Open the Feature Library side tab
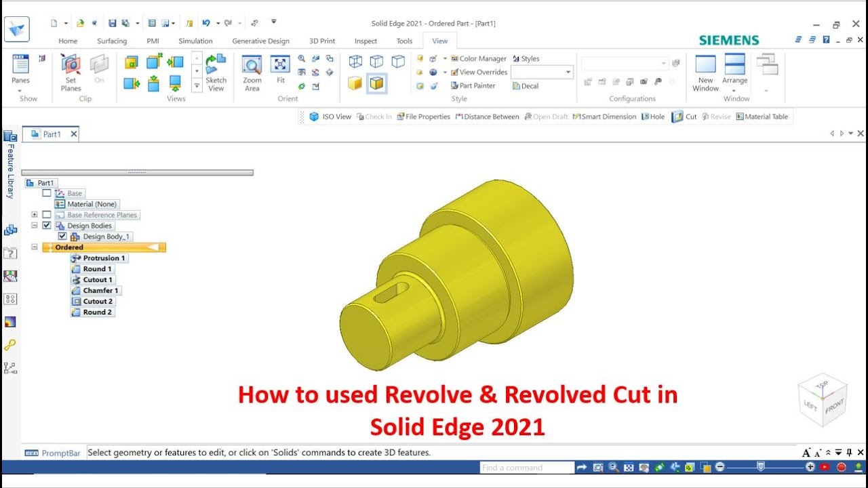This screenshot has height=488, width=868. point(10,164)
